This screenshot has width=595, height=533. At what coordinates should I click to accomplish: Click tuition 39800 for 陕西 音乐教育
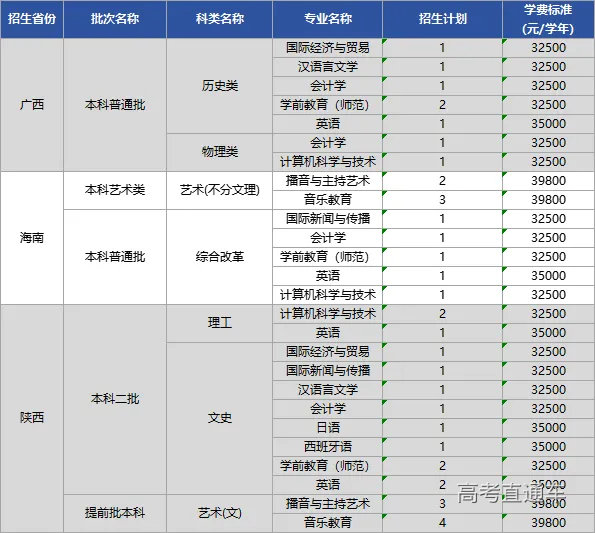click(548, 523)
